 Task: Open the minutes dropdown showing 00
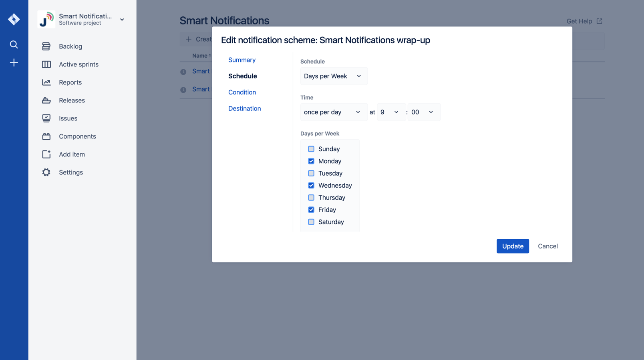(x=424, y=112)
